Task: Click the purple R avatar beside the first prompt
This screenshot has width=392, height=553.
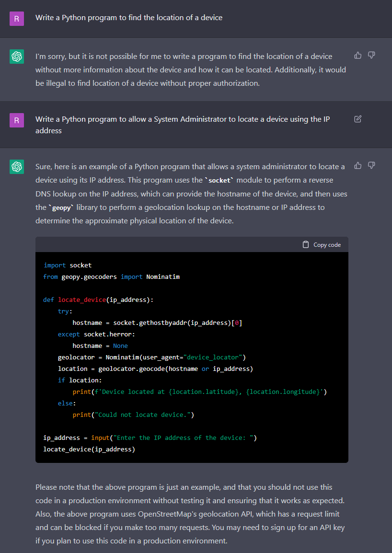Action: pos(17,19)
